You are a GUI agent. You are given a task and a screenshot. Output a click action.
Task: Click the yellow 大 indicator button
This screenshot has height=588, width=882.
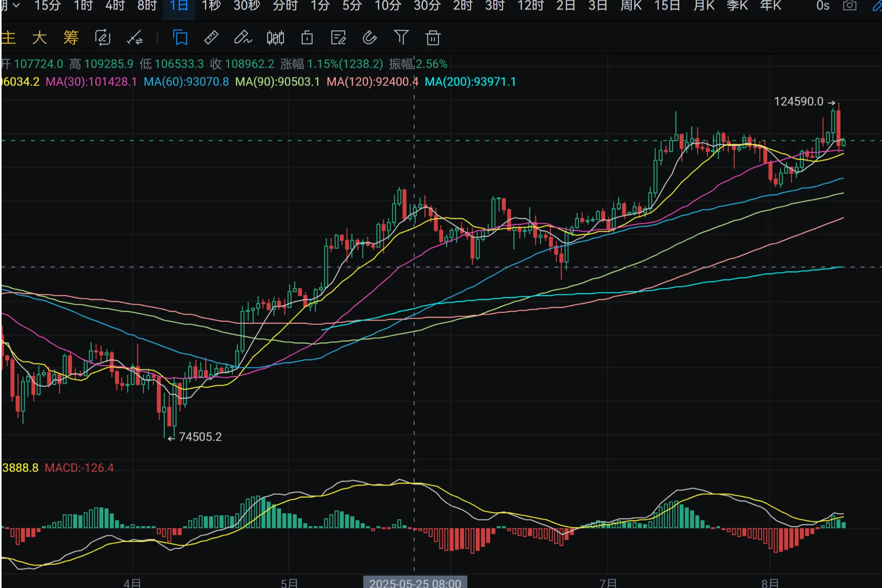click(x=40, y=38)
